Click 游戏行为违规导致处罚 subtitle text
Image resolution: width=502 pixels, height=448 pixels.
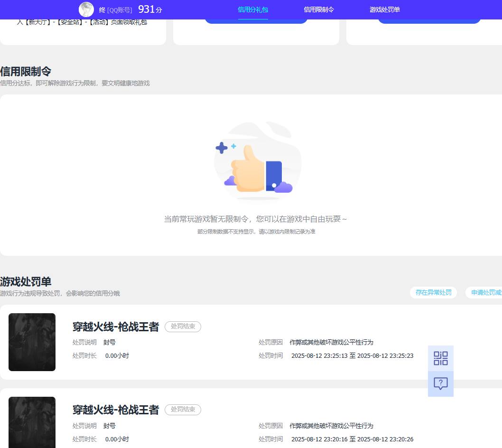[x=60, y=293]
